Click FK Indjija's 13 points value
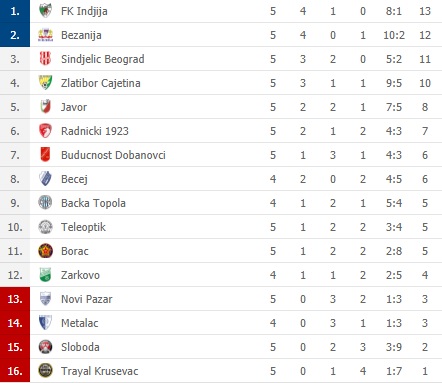This screenshot has height=383, width=442. (425, 11)
